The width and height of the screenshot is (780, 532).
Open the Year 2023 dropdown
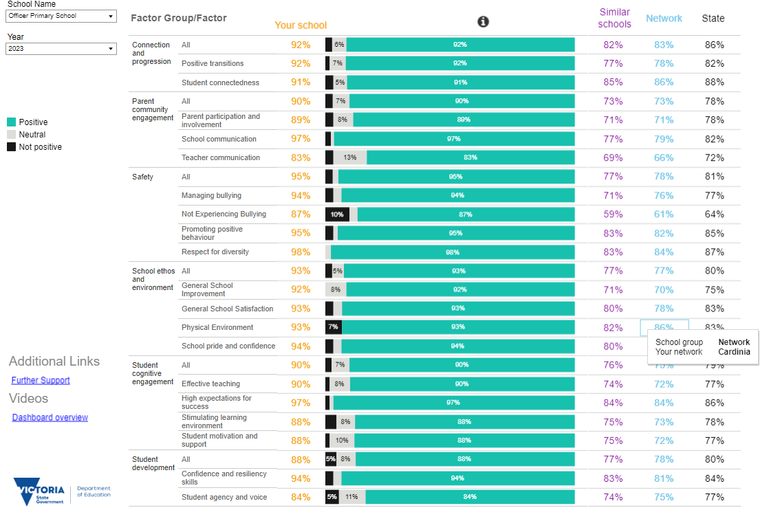[61, 49]
